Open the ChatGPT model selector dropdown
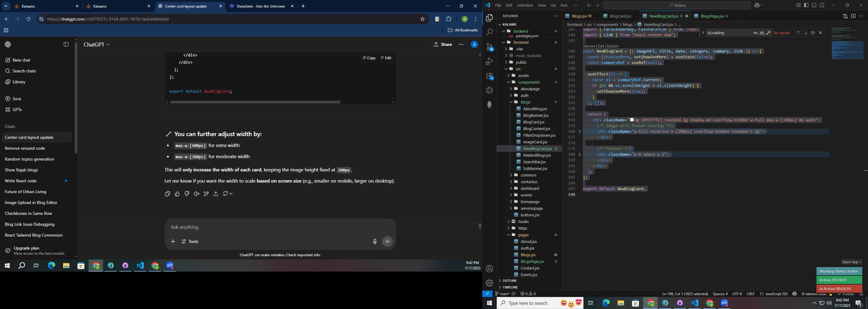Image resolution: width=868 pixels, height=309 pixels. tap(97, 45)
